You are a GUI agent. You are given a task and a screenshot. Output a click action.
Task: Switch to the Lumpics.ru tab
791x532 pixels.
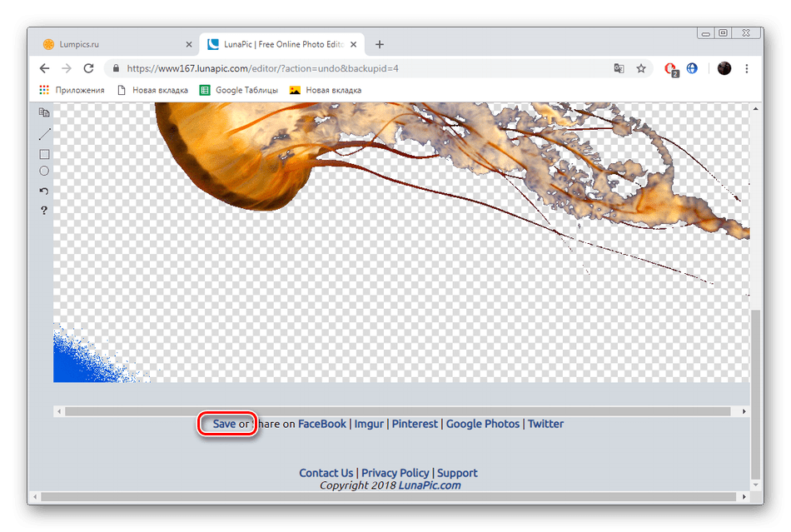click(117, 44)
